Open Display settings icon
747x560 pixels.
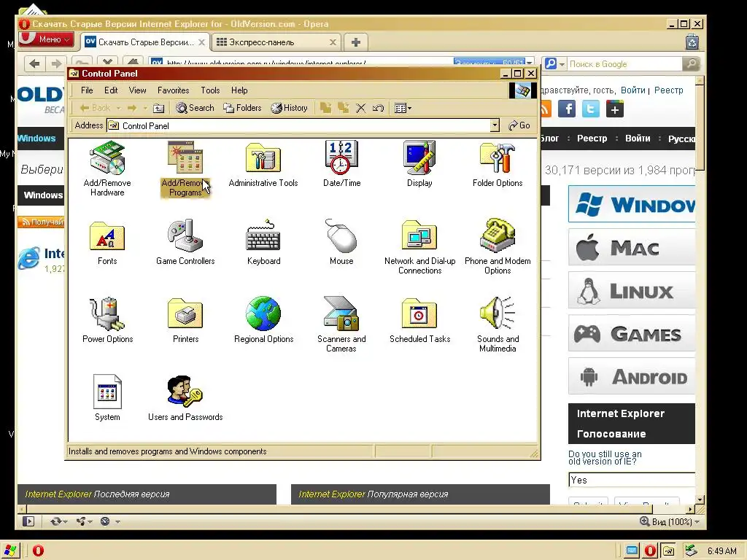(419, 163)
